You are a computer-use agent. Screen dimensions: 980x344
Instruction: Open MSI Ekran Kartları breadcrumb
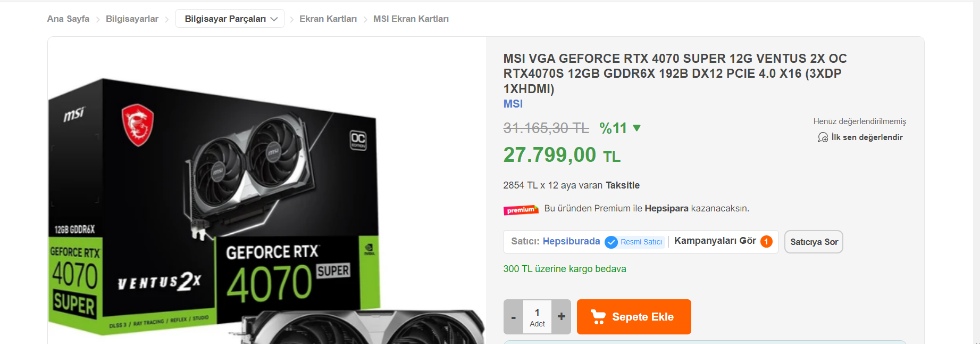pos(411,19)
